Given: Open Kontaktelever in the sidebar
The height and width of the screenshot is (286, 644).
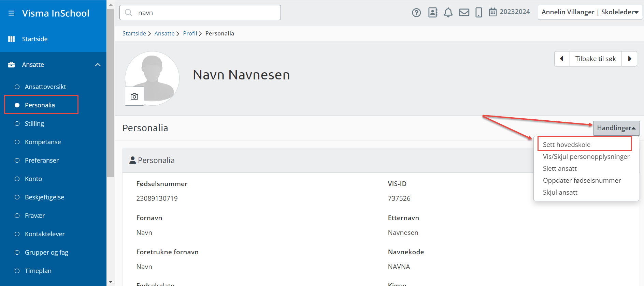Looking at the screenshot, I should pyautogui.click(x=44, y=234).
